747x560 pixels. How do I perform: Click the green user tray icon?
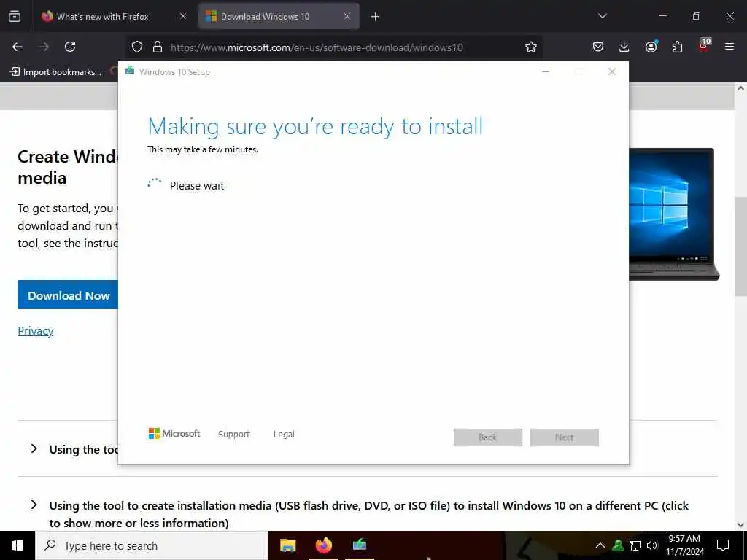(x=618, y=545)
